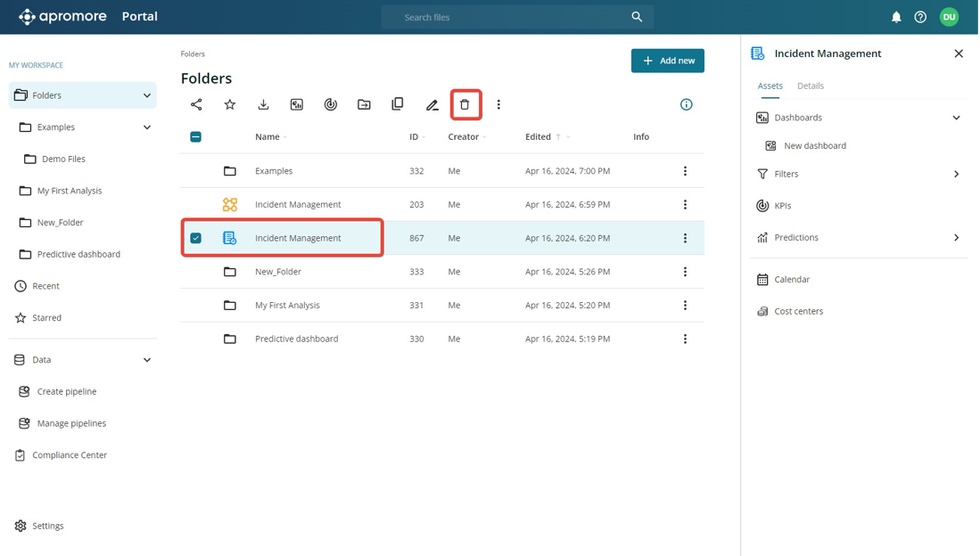Click the Search files input field

[x=508, y=17]
